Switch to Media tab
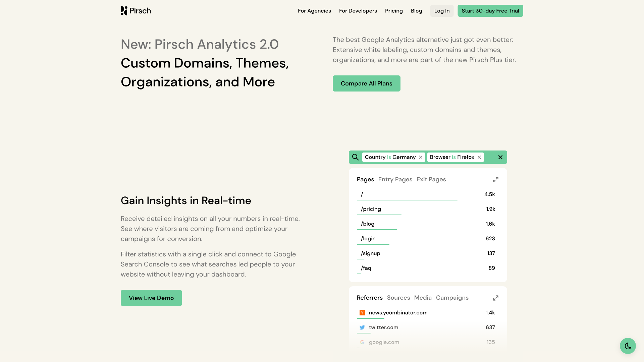Viewport: 644px width, 362px height. tap(423, 298)
